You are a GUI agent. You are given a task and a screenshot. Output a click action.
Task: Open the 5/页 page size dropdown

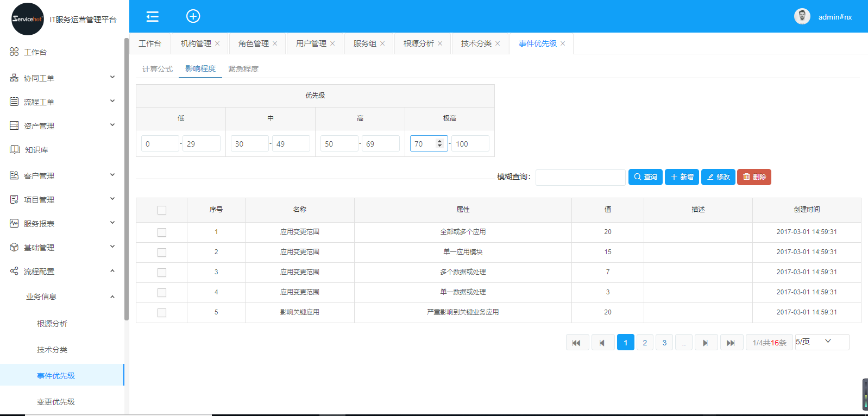822,342
